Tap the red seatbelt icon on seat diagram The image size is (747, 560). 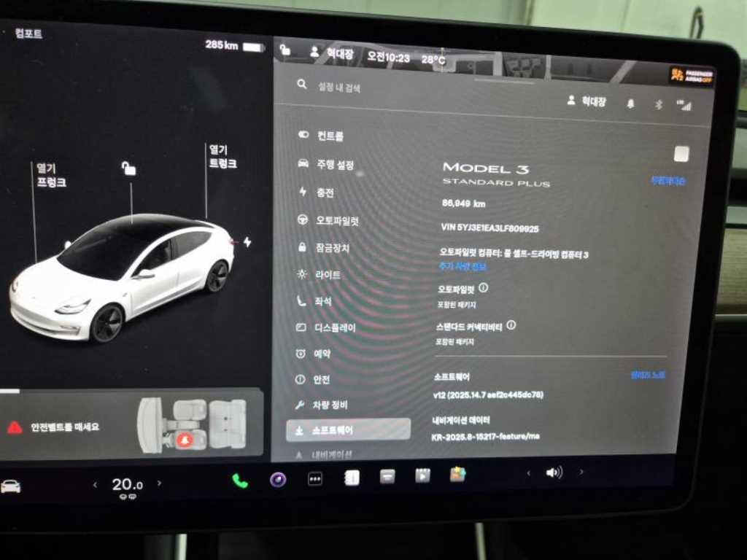click(x=185, y=440)
